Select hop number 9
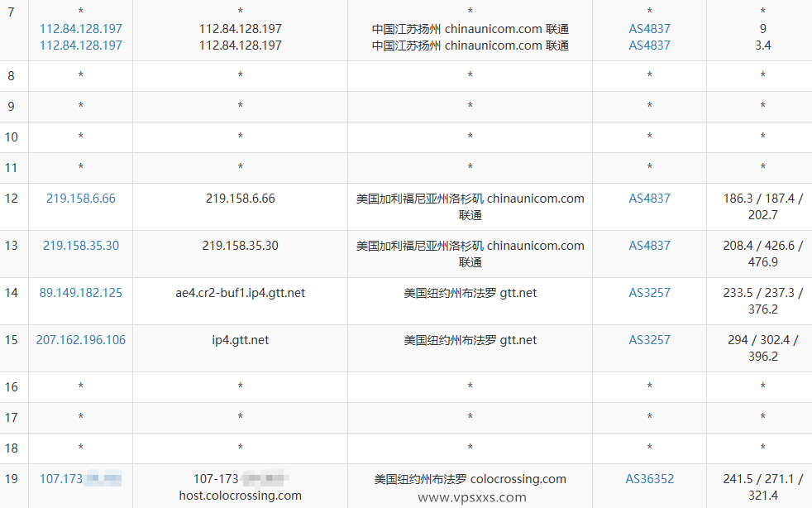812x508 pixels. (x=11, y=107)
